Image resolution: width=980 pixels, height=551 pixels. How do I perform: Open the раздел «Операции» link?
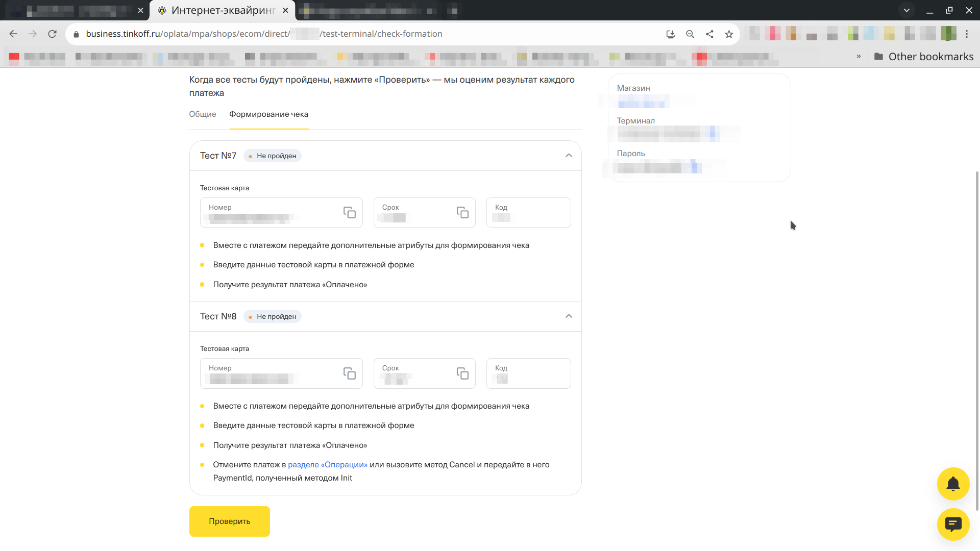[x=328, y=465]
